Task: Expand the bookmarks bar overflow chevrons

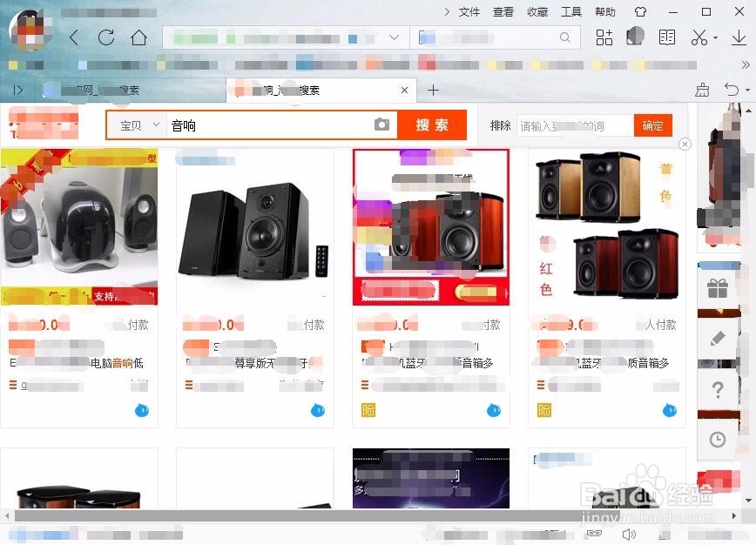Action: pyautogui.click(x=746, y=64)
